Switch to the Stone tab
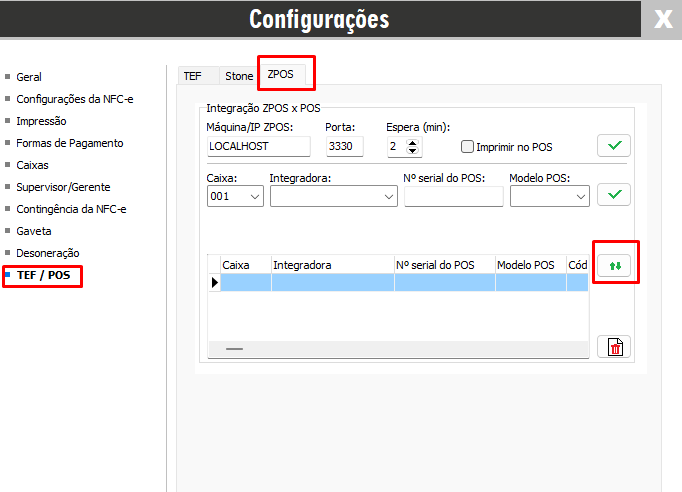The width and height of the screenshot is (682, 492). pyautogui.click(x=238, y=76)
